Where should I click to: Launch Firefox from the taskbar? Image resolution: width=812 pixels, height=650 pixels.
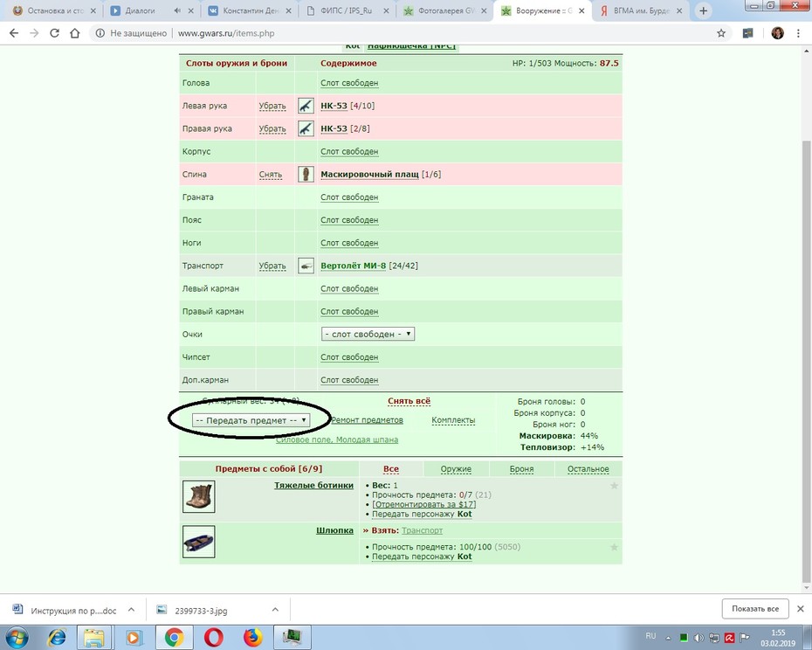point(252,638)
